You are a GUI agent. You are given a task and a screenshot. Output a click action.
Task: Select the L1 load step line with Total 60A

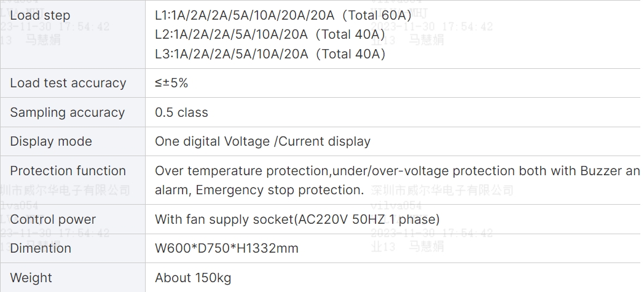pos(283,15)
